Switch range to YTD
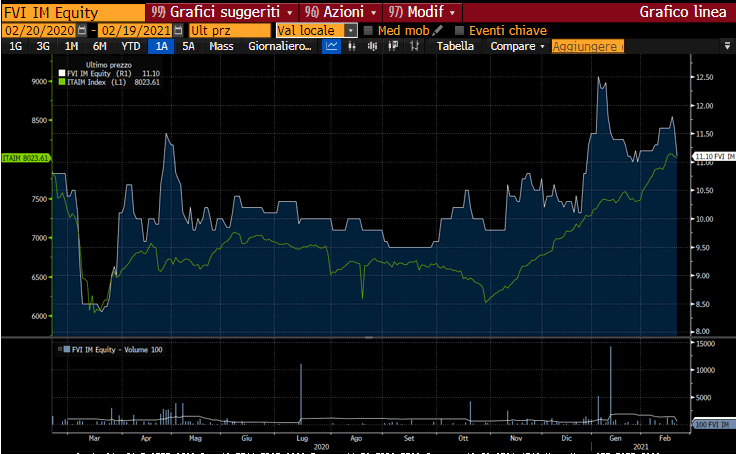Image resolution: width=736 pixels, height=454 pixels. point(130,46)
